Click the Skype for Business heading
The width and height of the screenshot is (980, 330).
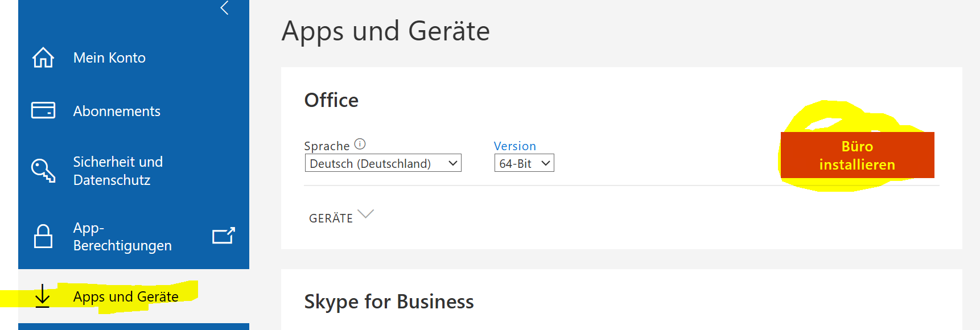[x=389, y=302]
